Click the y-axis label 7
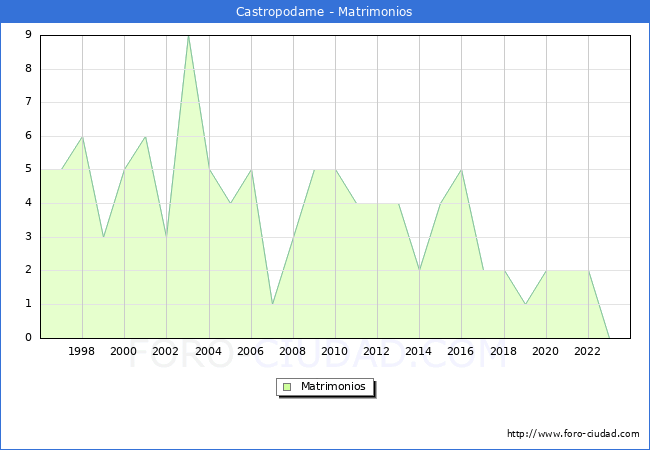The width and height of the screenshot is (650, 450). point(29,102)
